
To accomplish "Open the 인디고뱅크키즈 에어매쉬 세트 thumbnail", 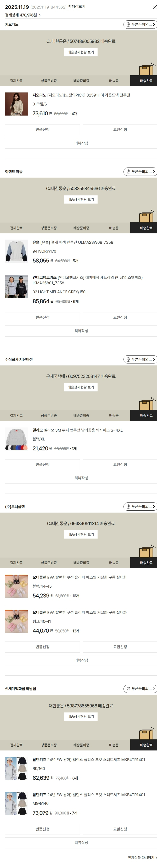I will 17,286.
